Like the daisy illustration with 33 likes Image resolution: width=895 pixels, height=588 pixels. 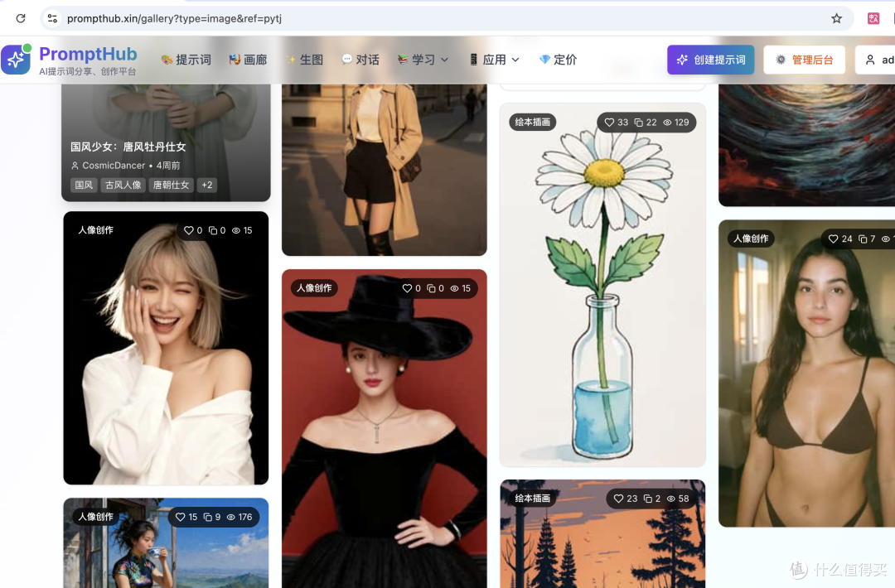pyautogui.click(x=609, y=123)
